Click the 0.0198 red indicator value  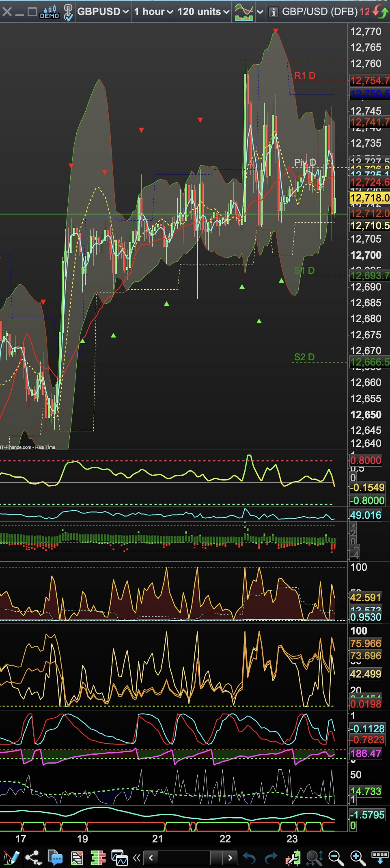[x=366, y=704]
